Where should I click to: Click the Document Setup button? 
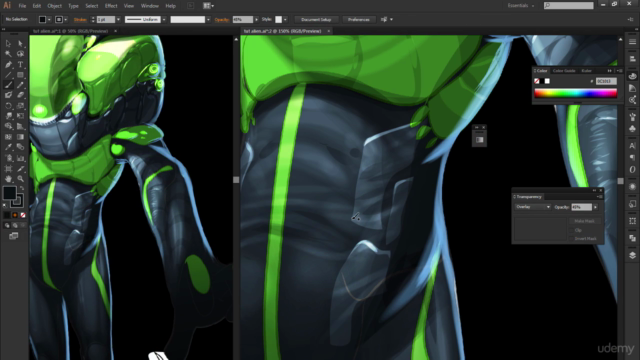[316, 20]
